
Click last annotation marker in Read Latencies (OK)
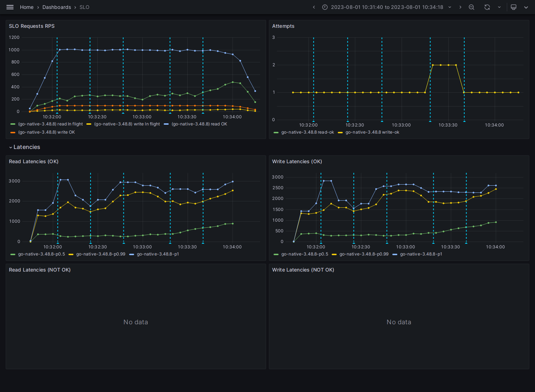pyautogui.click(x=203, y=243)
